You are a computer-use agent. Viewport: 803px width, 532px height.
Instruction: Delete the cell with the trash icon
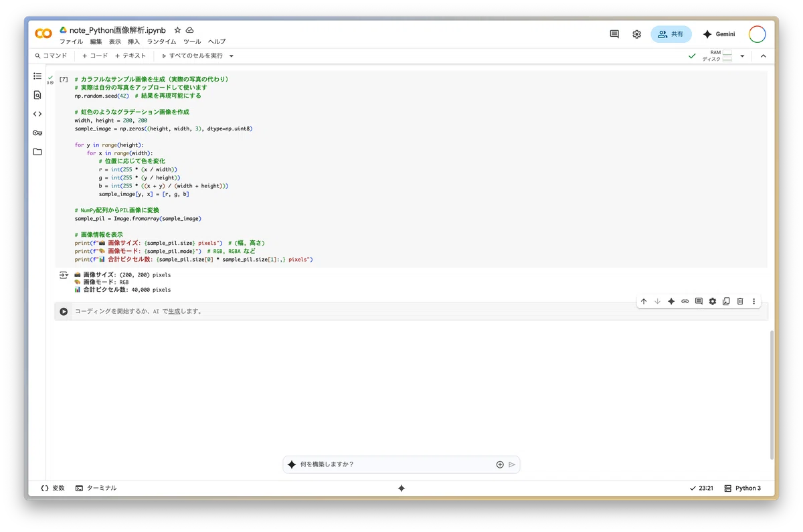[740, 302]
